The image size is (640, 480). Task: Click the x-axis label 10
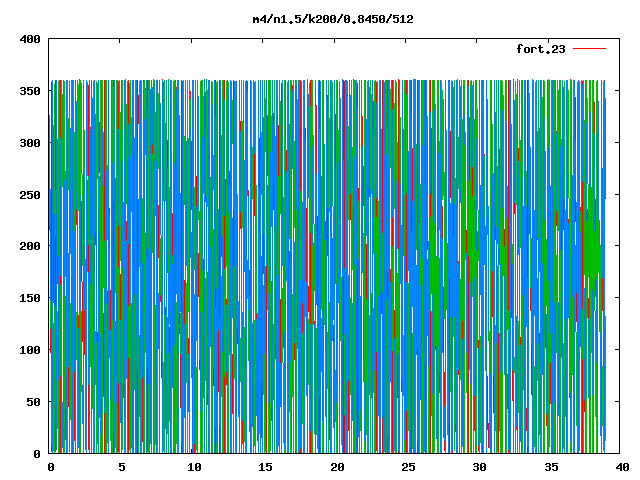click(194, 467)
